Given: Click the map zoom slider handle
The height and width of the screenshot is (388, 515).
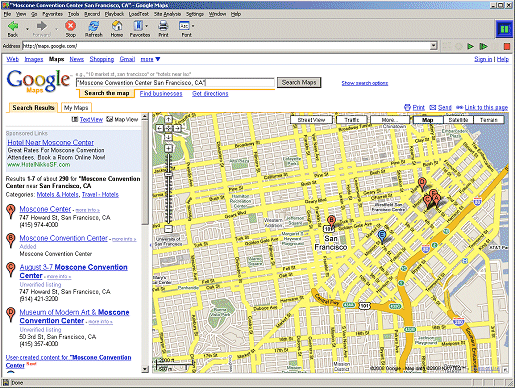Looking at the screenshot, I should (x=169, y=175).
